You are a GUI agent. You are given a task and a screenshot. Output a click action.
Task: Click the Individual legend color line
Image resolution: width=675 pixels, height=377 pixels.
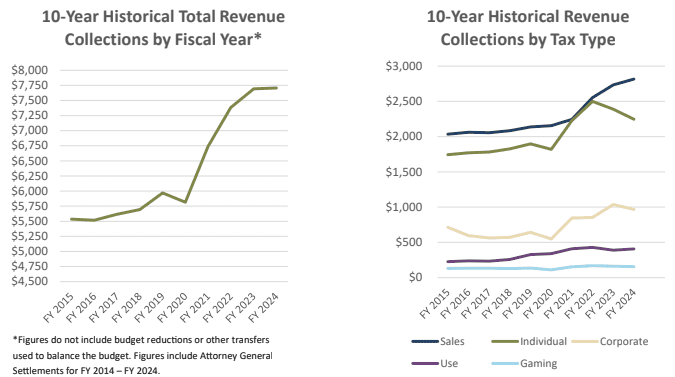pos(505,342)
